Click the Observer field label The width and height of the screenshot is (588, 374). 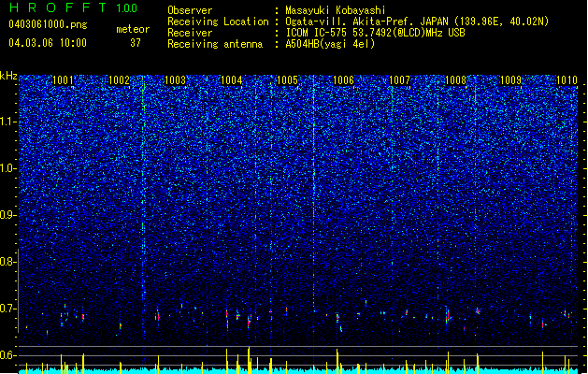coord(190,10)
